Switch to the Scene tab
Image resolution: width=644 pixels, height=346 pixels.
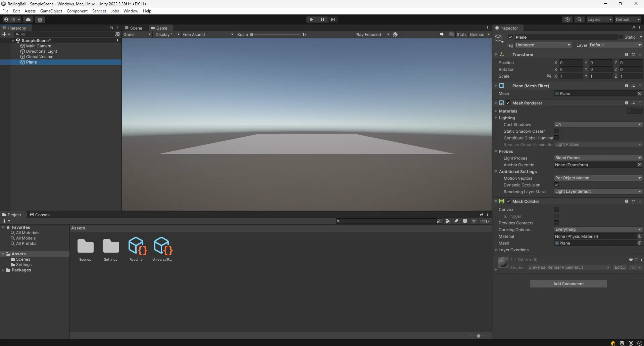(134, 28)
